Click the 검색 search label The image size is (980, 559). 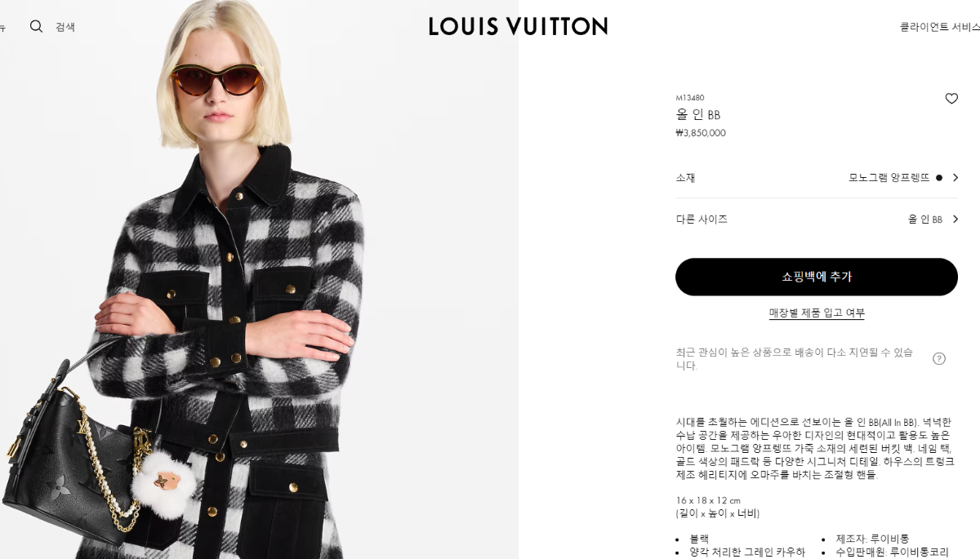point(65,26)
